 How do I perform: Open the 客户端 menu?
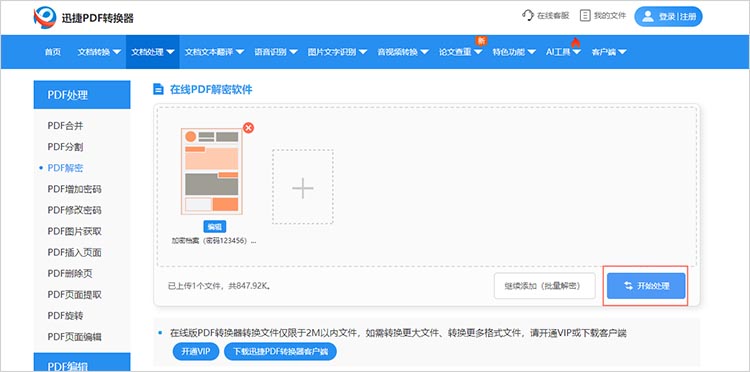click(609, 52)
